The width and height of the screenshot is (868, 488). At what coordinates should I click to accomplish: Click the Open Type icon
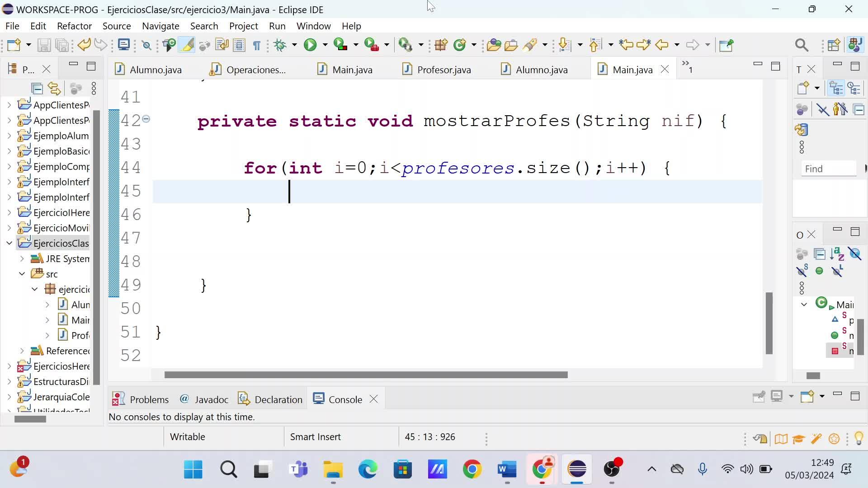coord(493,45)
